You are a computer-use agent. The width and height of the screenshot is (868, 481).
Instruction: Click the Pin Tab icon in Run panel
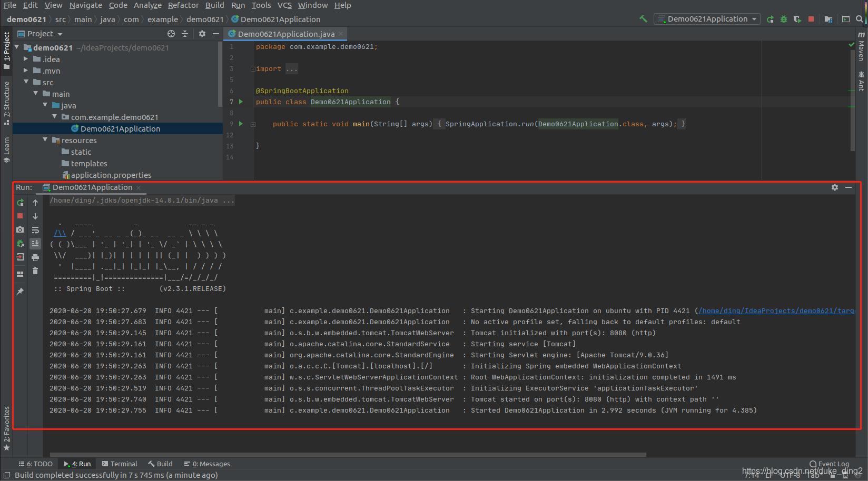(20, 291)
